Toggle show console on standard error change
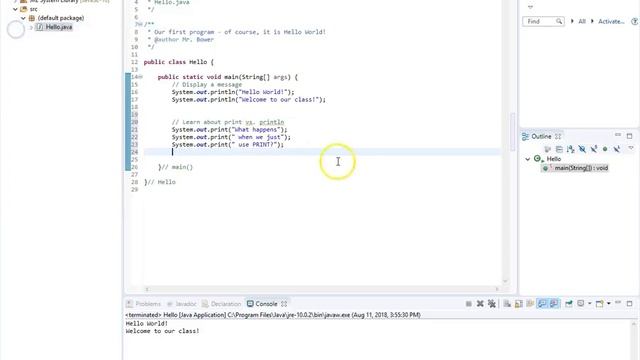This screenshot has height=360, width=640. click(554, 304)
